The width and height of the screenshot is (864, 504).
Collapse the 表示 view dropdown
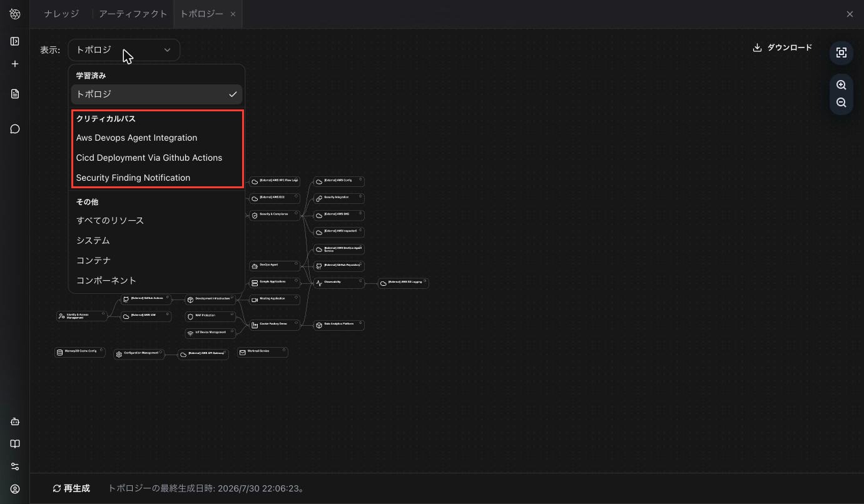pyautogui.click(x=124, y=50)
